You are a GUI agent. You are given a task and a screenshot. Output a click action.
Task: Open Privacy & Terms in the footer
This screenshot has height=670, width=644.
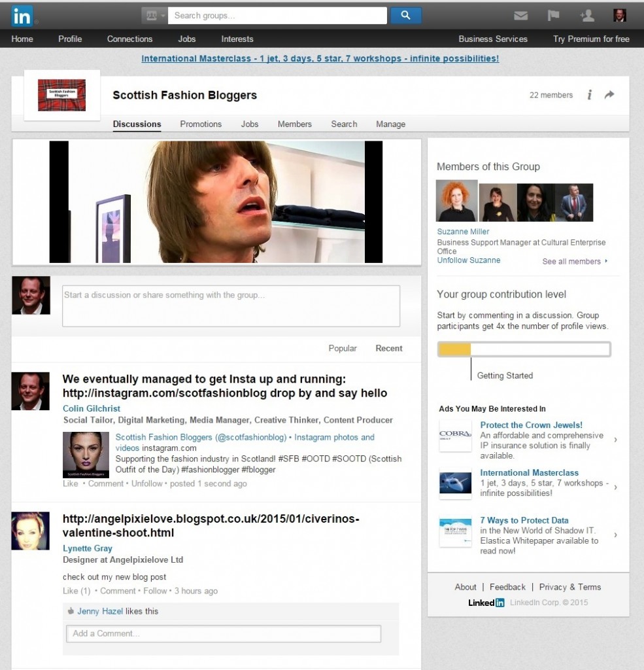tap(569, 587)
